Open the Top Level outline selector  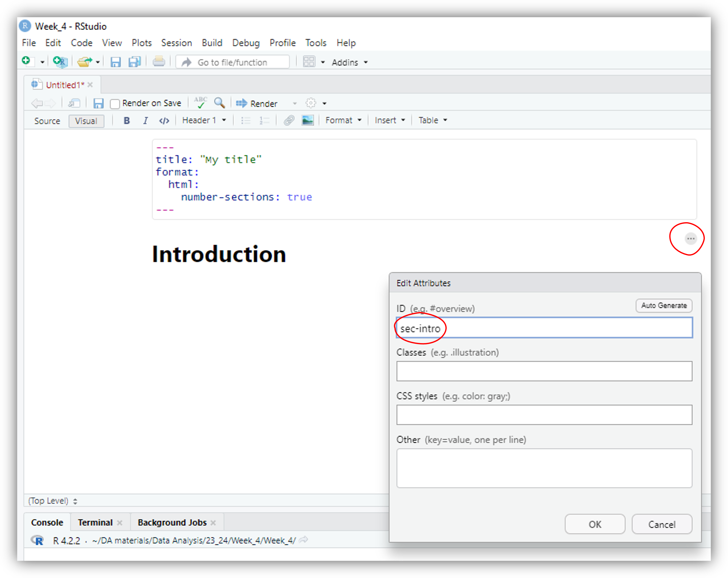53,501
